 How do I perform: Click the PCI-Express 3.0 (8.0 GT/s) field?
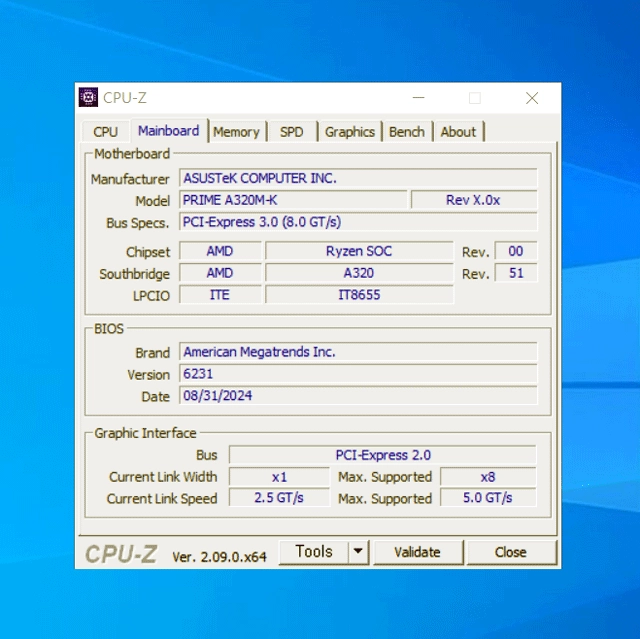click(358, 222)
